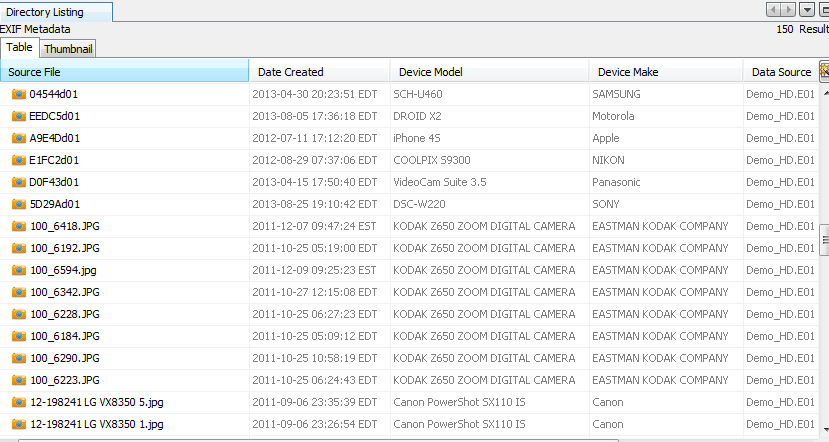Select the Table tab
The image size is (829, 442).
click(x=19, y=48)
